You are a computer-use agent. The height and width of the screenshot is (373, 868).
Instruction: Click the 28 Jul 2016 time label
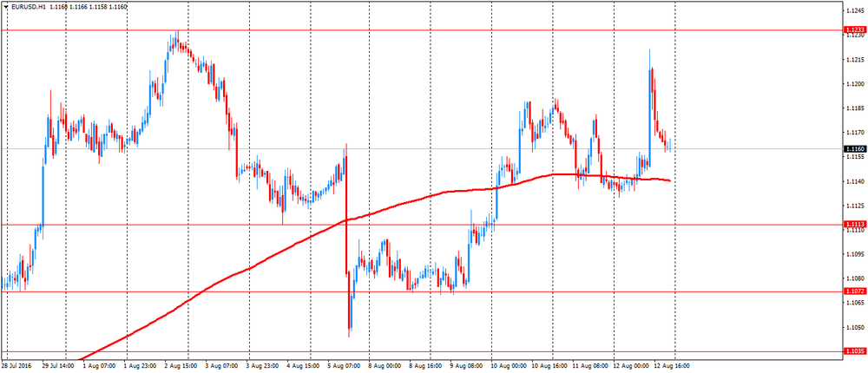[15, 366]
